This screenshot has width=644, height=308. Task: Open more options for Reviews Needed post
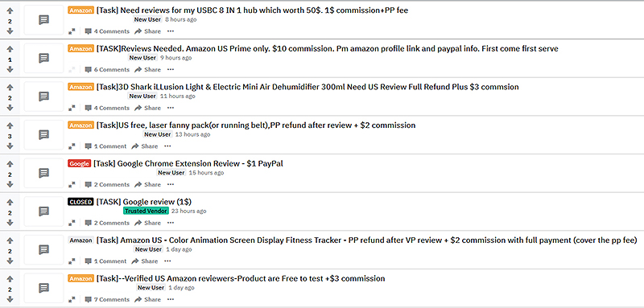[x=171, y=69]
